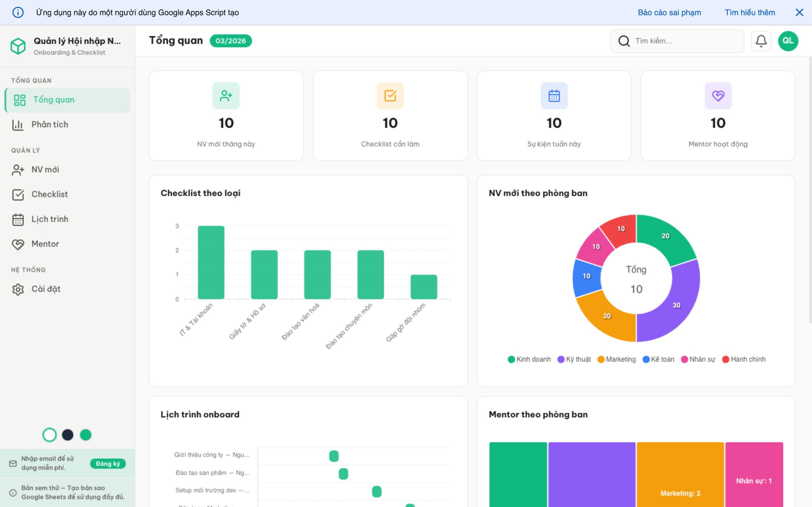This screenshot has width=812, height=507.
Task: Hide Hành chính series in legend
Action: [x=743, y=359]
